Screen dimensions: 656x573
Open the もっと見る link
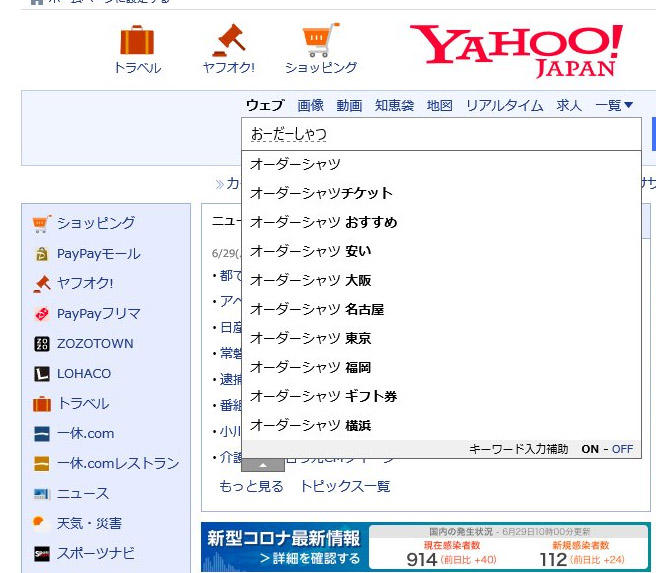251,486
